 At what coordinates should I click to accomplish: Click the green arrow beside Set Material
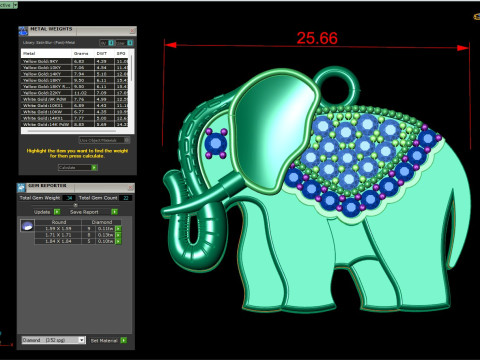123,340
